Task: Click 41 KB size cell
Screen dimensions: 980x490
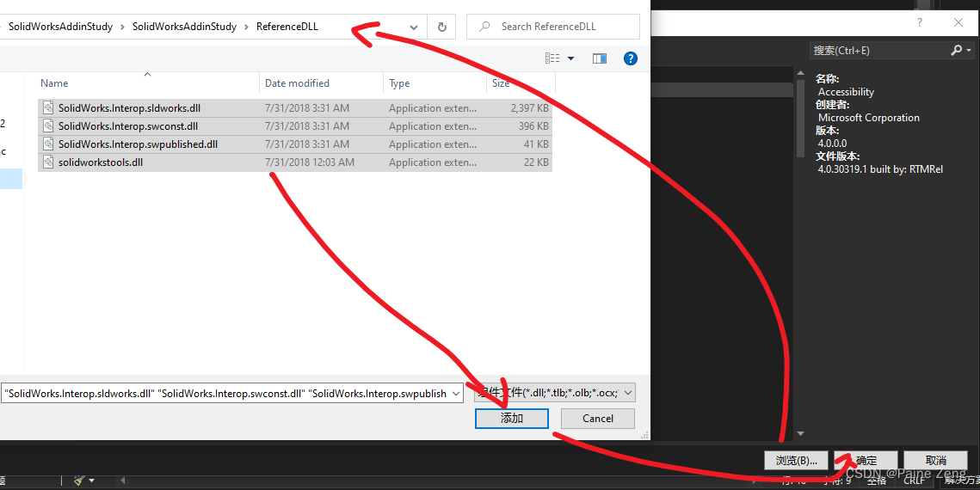Action: pyautogui.click(x=536, y=144)
